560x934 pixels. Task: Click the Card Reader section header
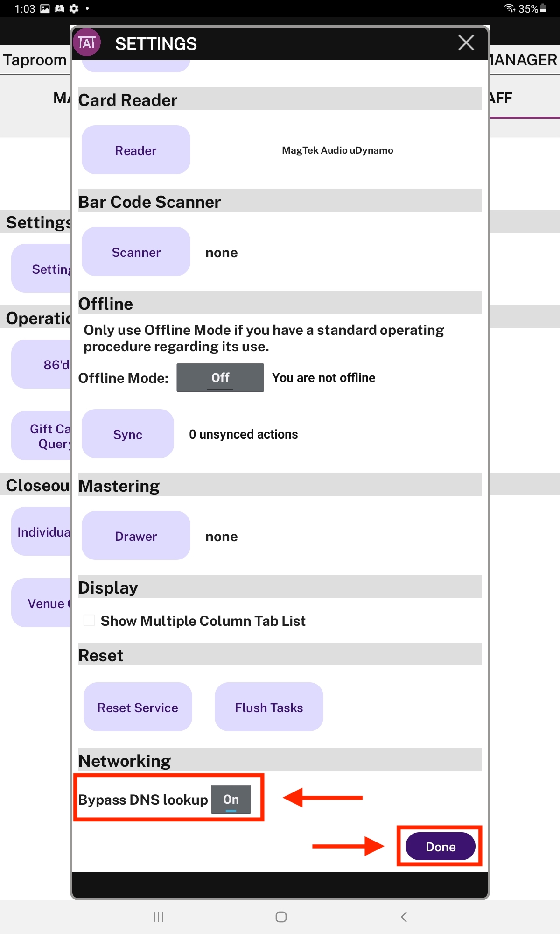click(x=280, y=99)
